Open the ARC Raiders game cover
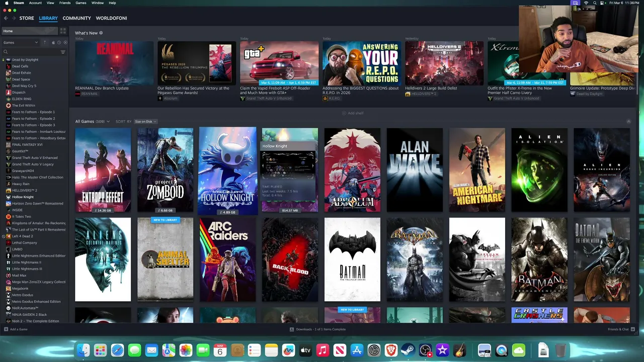644x362 pixels. 227,259
